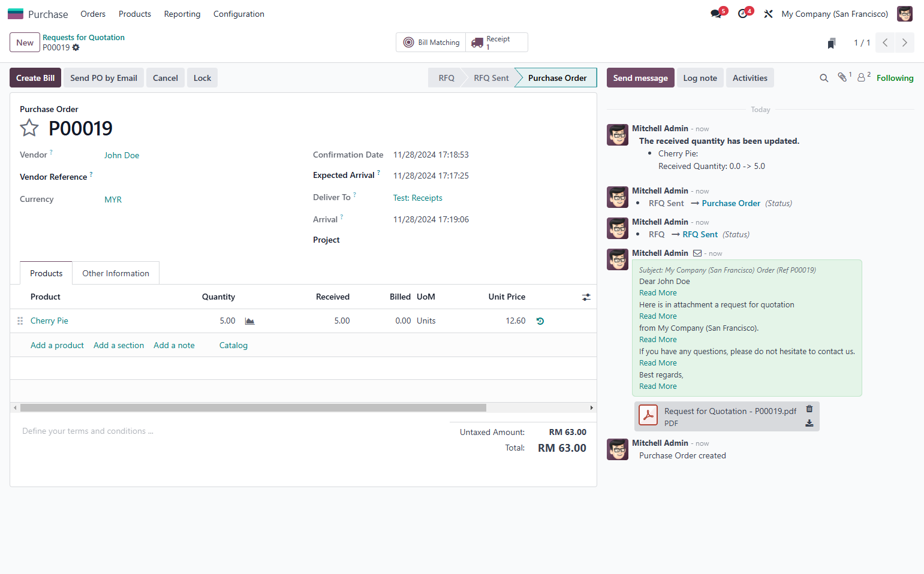Delete the Request for Quotation PDF attachment
Viewport: 924px width, 574px height.
coord(809,409)
